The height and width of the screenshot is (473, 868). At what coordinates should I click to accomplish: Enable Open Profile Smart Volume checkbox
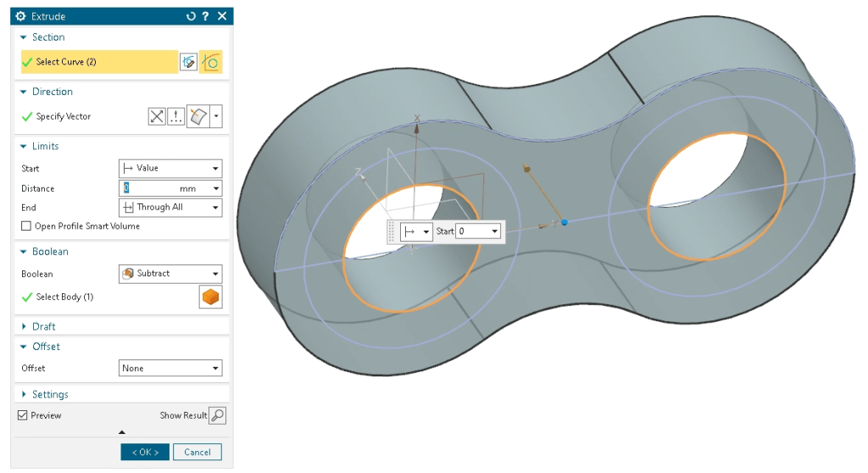point(26,226)
